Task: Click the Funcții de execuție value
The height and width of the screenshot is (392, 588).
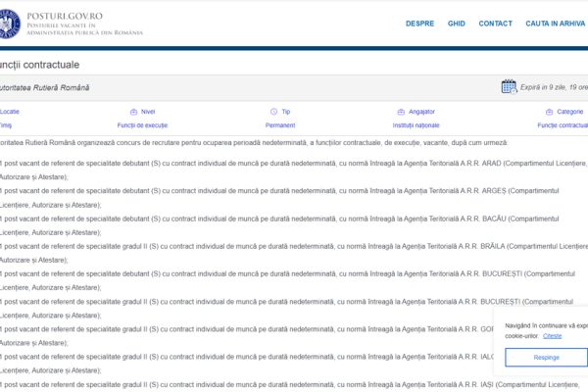Action: [x=142, y=125]
